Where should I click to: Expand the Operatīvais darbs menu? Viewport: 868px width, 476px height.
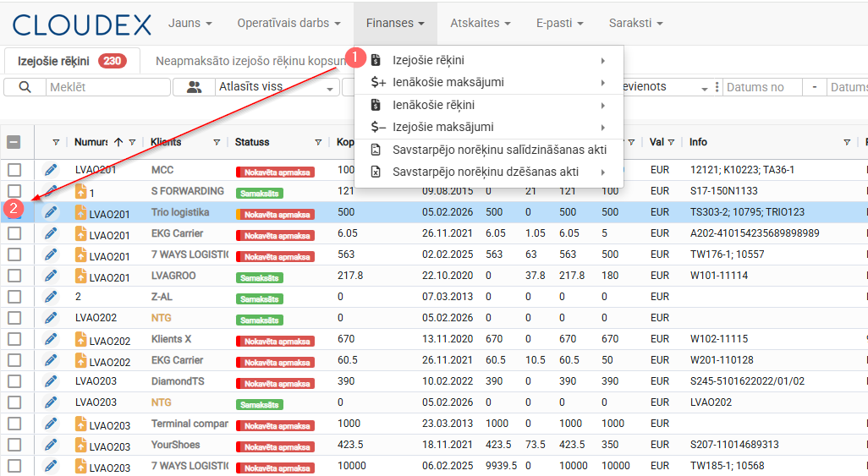(288, 23)
